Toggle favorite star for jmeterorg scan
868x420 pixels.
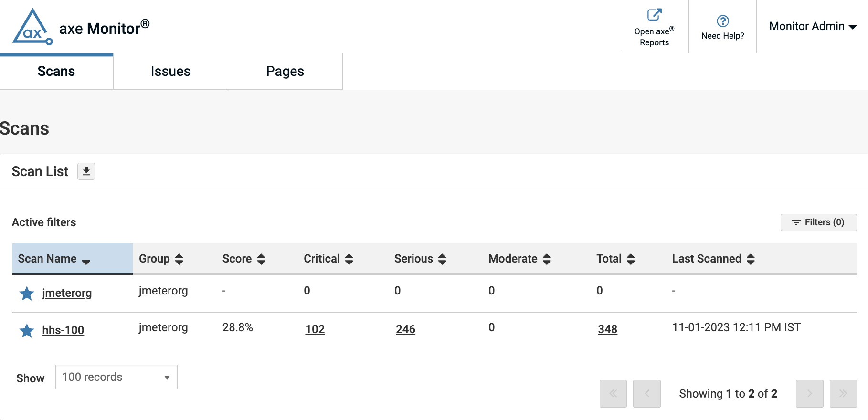click(x=27, y=294)
